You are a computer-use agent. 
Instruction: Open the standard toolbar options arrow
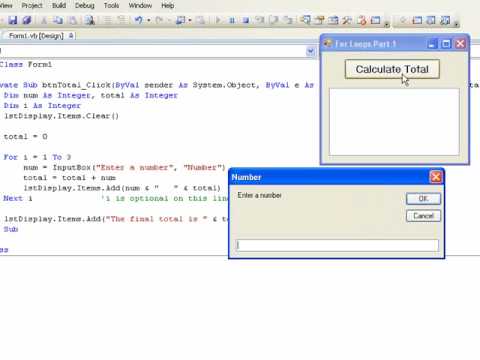[386, 24]
